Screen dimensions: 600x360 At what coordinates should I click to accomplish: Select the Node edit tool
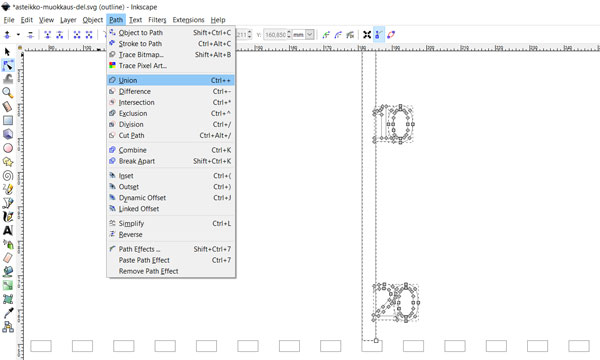click(x=8, y=65)
